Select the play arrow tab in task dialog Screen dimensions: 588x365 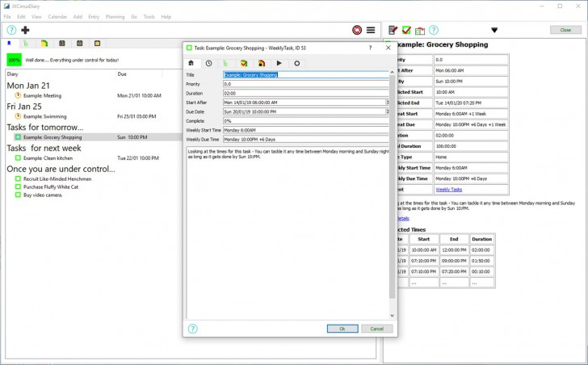[279, 62]
